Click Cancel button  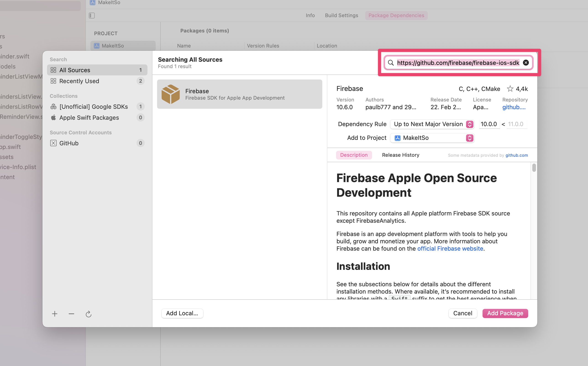(462, 313)
